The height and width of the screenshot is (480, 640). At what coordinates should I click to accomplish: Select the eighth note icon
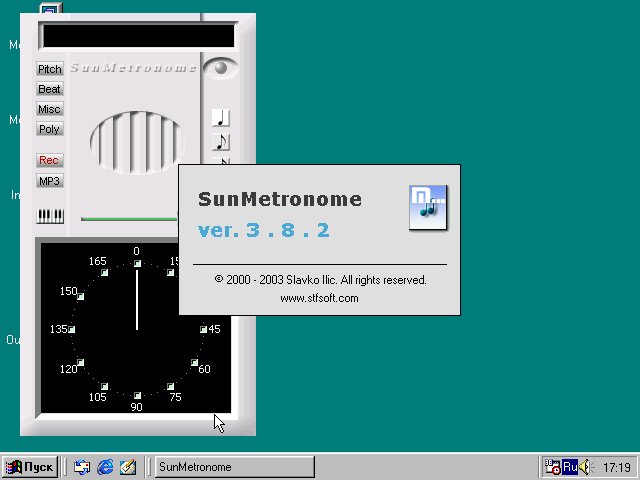coord(222,142)
